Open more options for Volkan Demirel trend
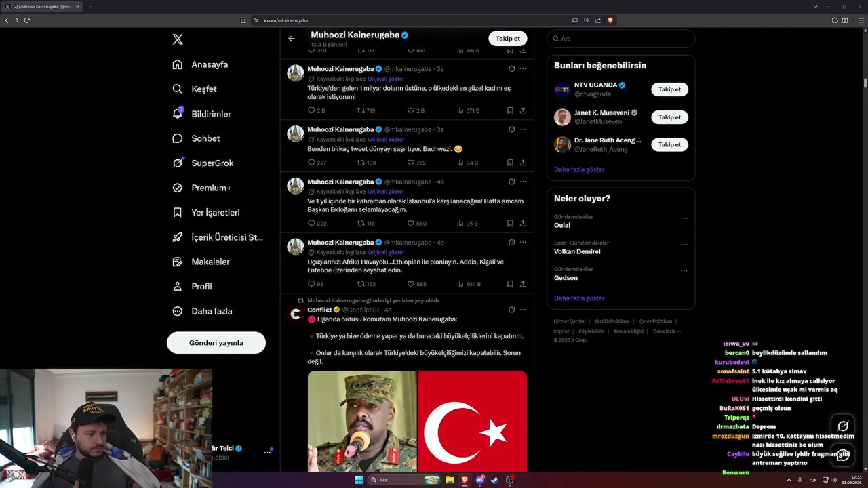 pyautogui.click(x=684, y=245)
